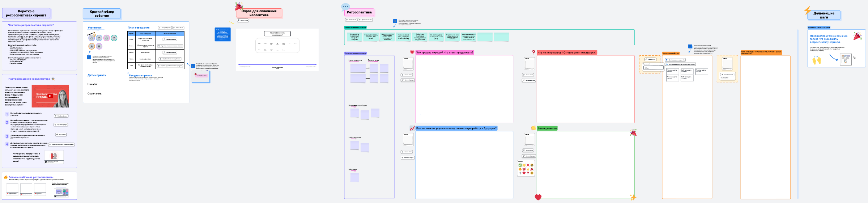Pick the green checkmark emoji sticker
This screenshot has width=868, height=203.
pyautogui.click(x=520, y=165)
